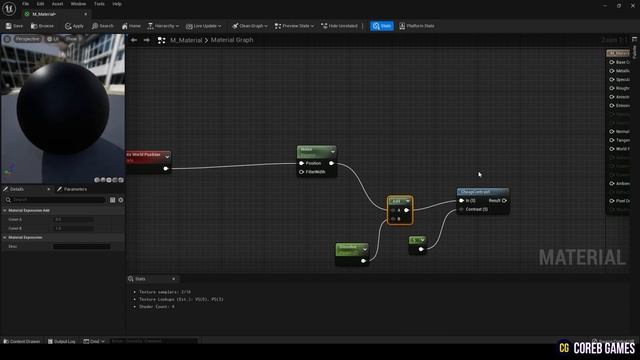Open the Show viewport menu
The height and width of the screenshot is (360, 640).
(71, 39)
